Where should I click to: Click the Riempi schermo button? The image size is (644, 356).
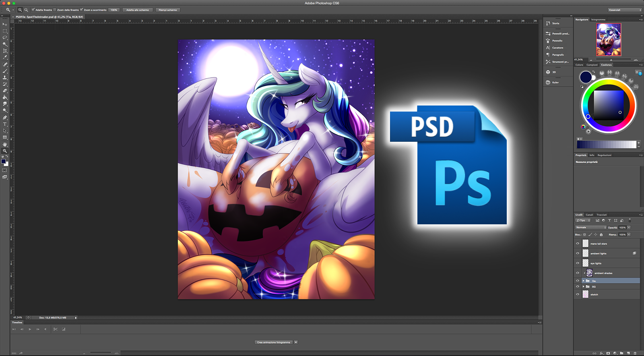(168, 10)
